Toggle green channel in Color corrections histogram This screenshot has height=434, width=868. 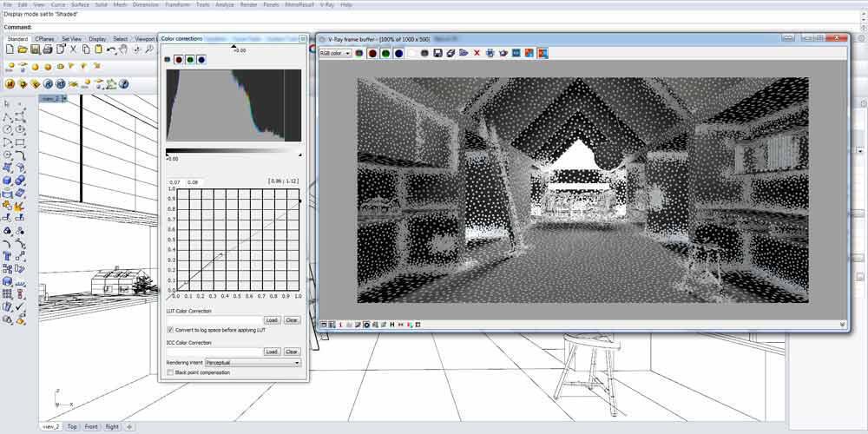click(190, 59)
